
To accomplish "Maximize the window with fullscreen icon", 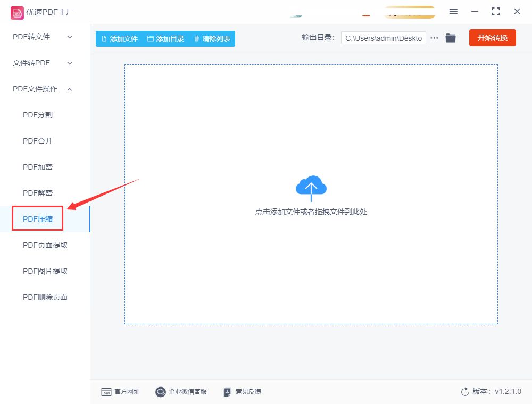I will (x=496, y=12).
